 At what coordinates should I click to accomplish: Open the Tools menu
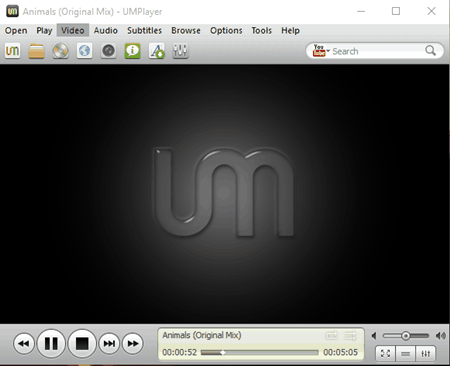pos(262,31)
